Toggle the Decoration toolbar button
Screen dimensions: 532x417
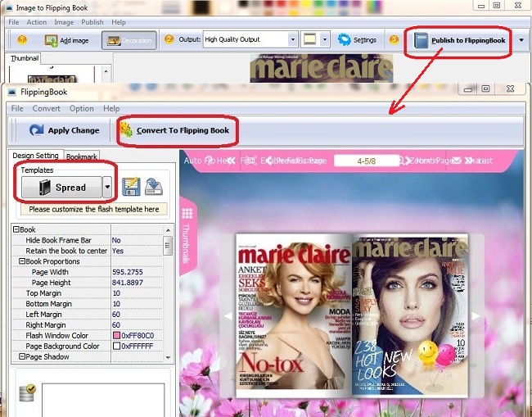tap(129, 40)
